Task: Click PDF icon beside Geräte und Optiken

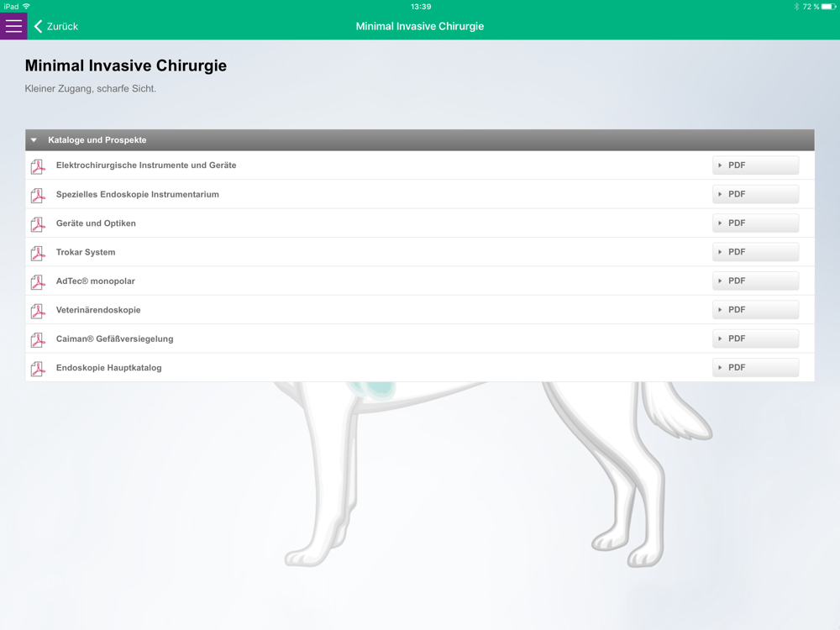Action: [38, 224]
